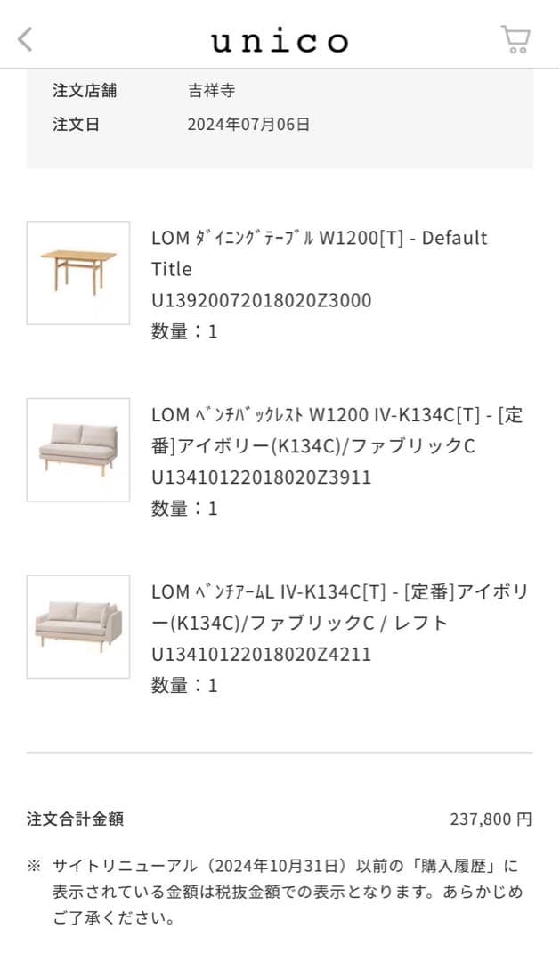The image size is (560, 962).
Task: Select the LOM bench backrest thumbnail
Action: 77,450
